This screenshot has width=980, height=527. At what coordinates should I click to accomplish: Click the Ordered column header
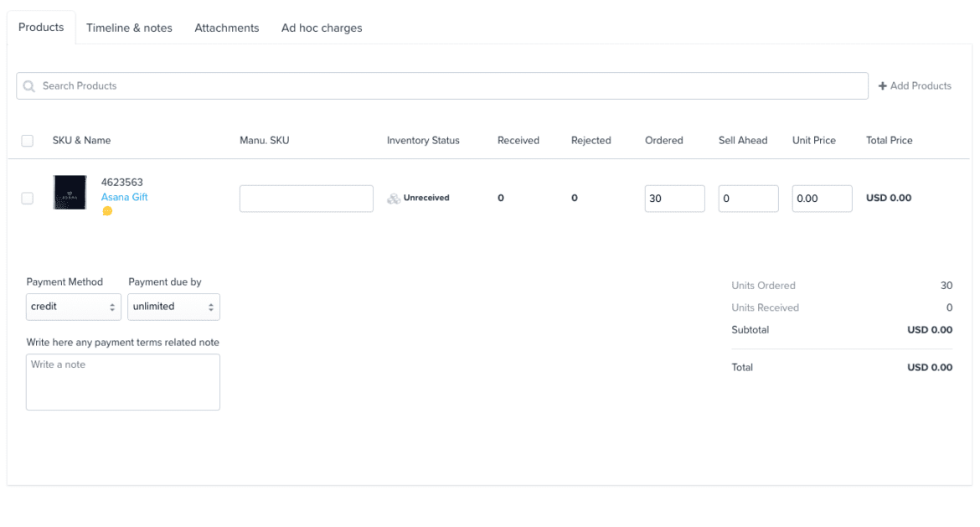click(x=663, y=141)
